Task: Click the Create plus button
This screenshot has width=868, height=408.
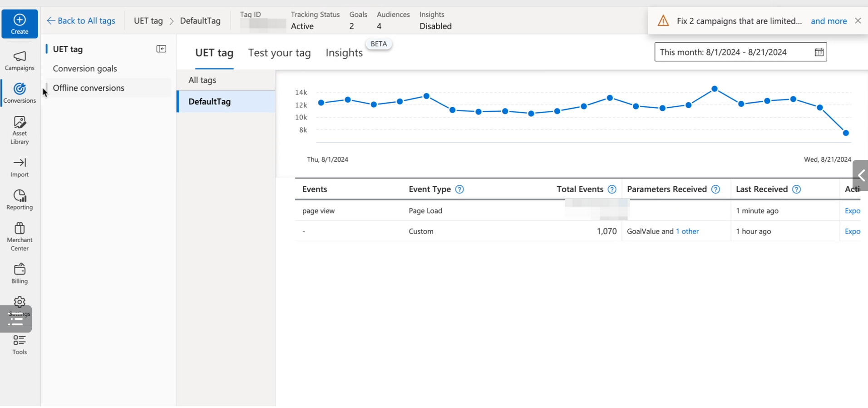Action: click(20, 24)
